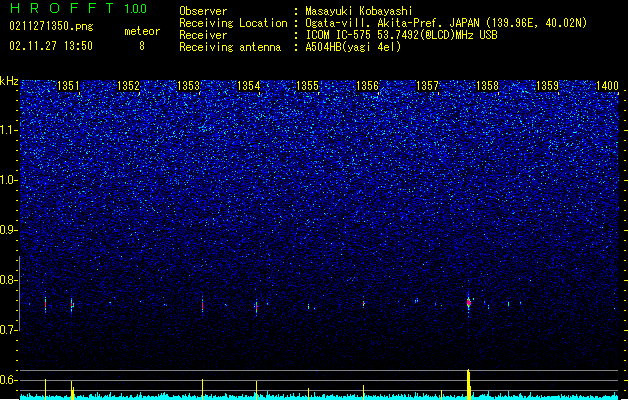Viewport: 629px width, 400px height.
Task: Click the 0.7 kHz axis label
Action: [x=9, y=330]
